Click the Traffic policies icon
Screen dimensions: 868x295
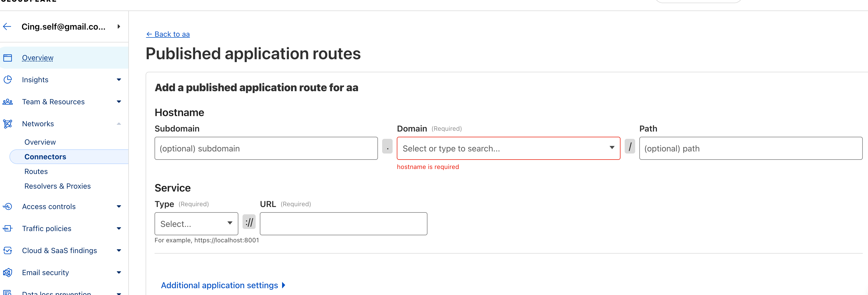coord(7,228)
